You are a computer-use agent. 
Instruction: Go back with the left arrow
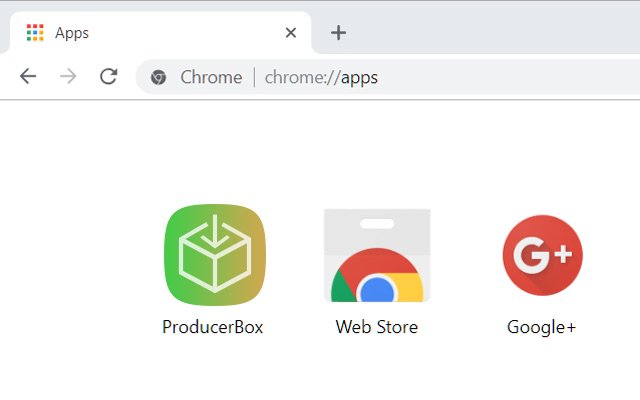(28, 76)
